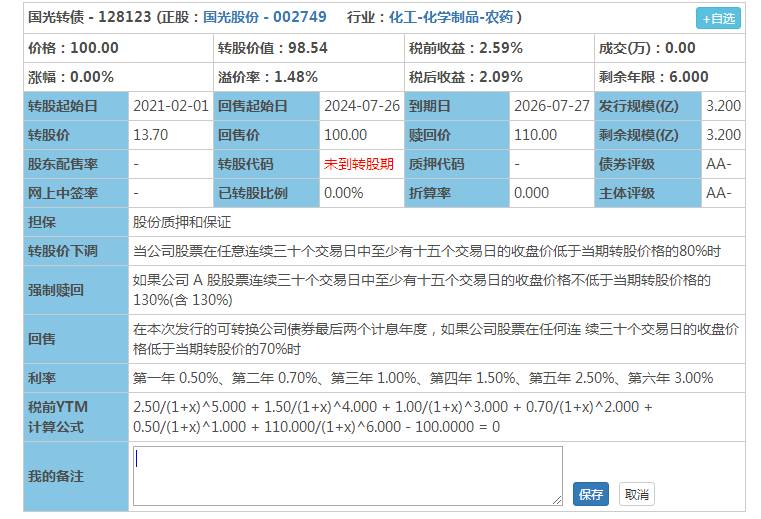Click the 转股价下调 condition text with 80%
This screenshot has width=761, height=519.
427,251
